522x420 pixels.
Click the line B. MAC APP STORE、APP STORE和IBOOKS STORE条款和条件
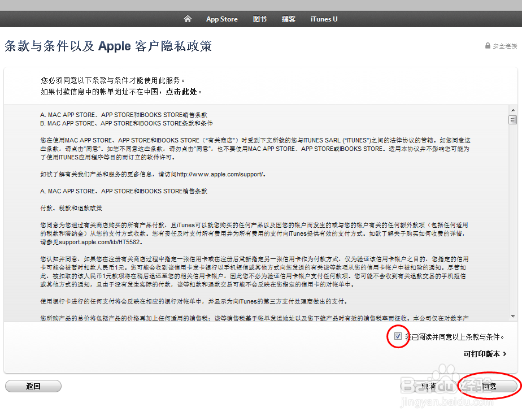point(127,123)
